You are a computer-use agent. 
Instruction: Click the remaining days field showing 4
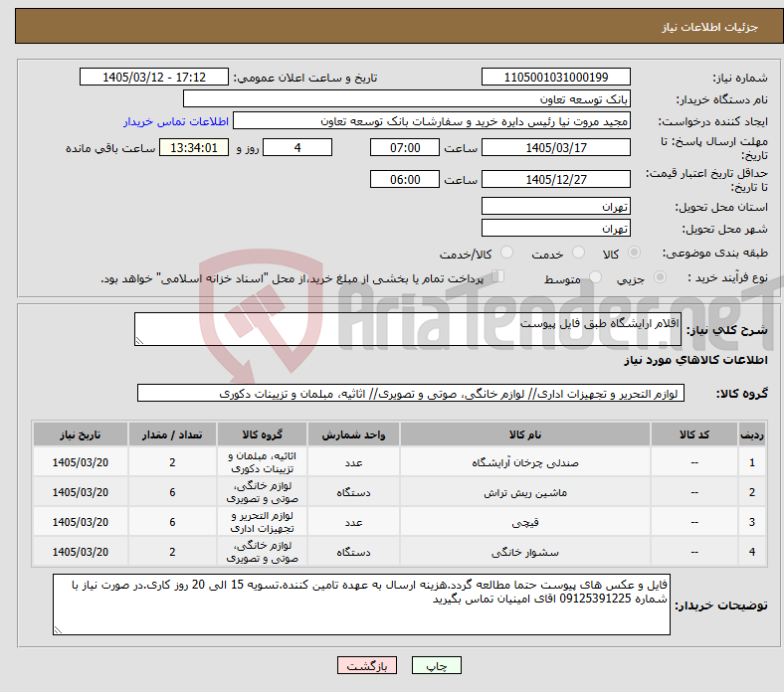297,147
